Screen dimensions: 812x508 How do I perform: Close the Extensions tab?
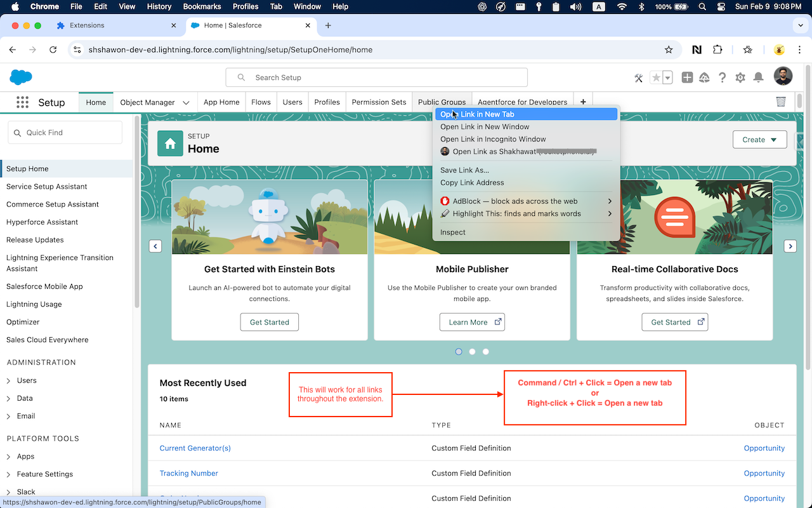click(x=174, y=25)
